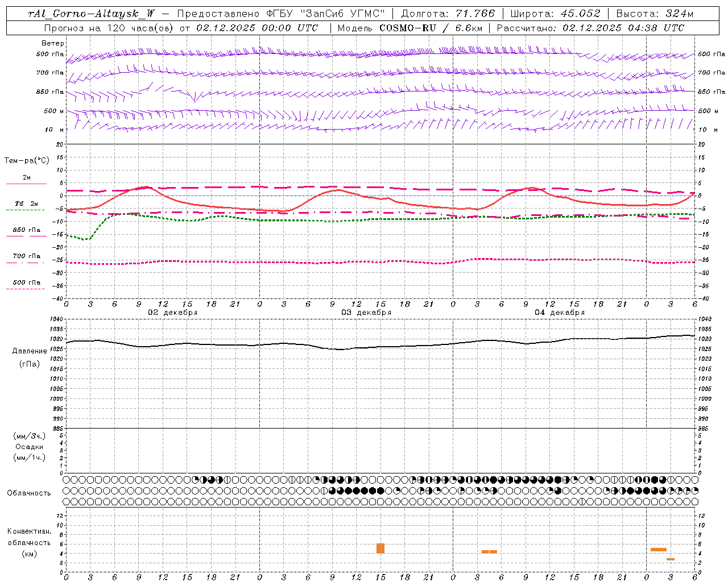The width and height of the screenshot is (728, 582).
Task: Click the (мм/3ч.) precipitation unit label
Action: tap(30, 436)
